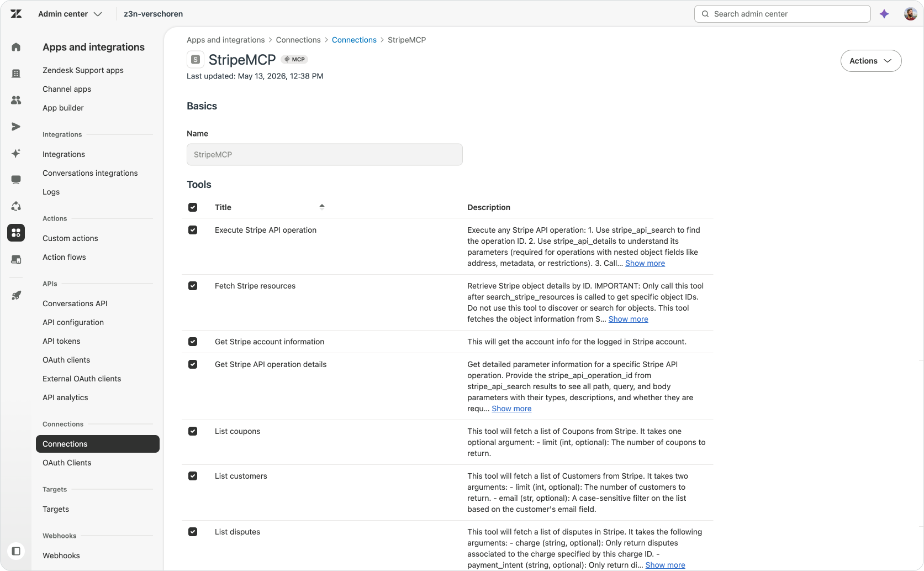Follow the blue Connections breadcrumb link
This screenshot has width=924, height=571.
coord(354,40)
